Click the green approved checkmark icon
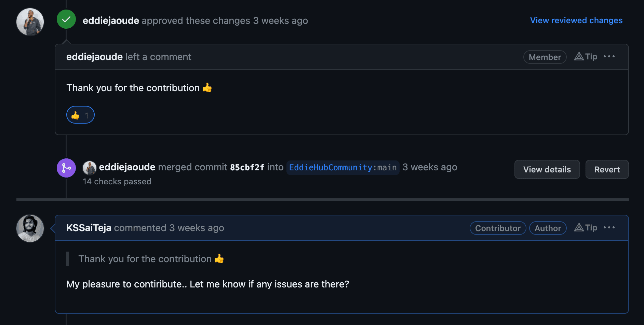 click(66, 19)
